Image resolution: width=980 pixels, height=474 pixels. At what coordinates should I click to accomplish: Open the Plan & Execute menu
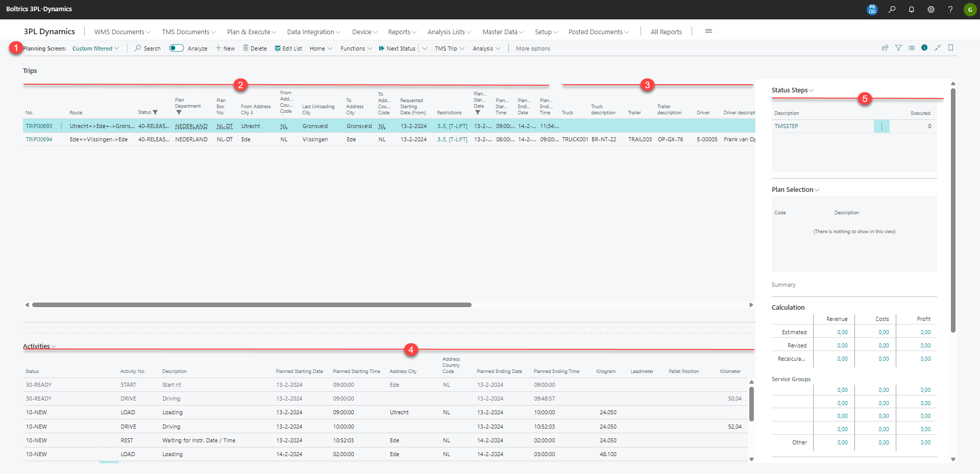tap(252, 32)
